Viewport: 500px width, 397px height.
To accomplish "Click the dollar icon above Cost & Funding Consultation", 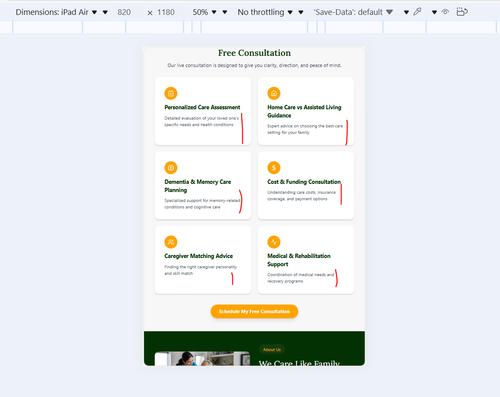I will click(x=274, y=168).
